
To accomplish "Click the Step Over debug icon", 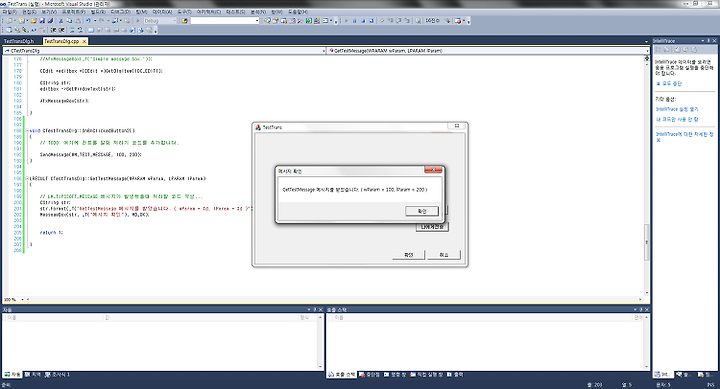I will (398, 21).
